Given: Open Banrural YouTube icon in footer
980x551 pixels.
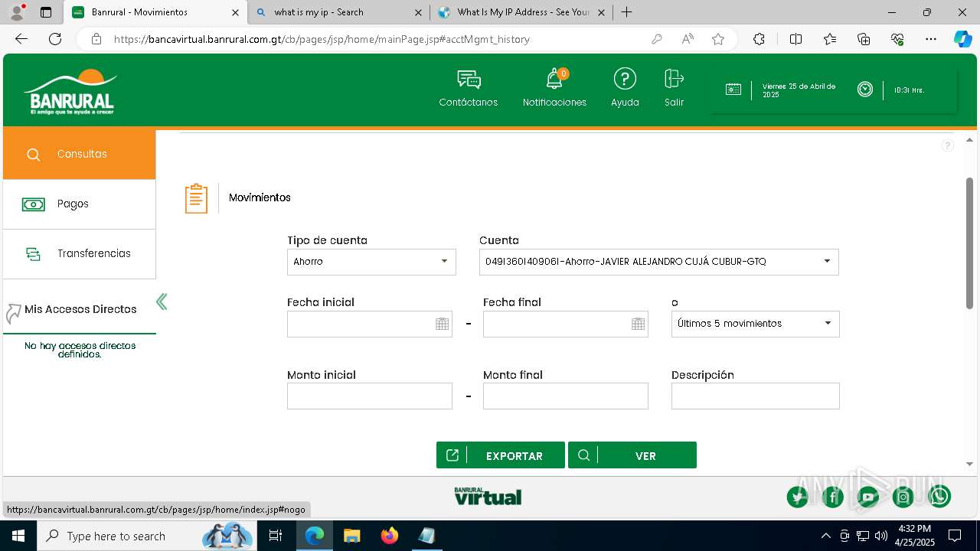Looking at the screenshot, I should 868,497.
